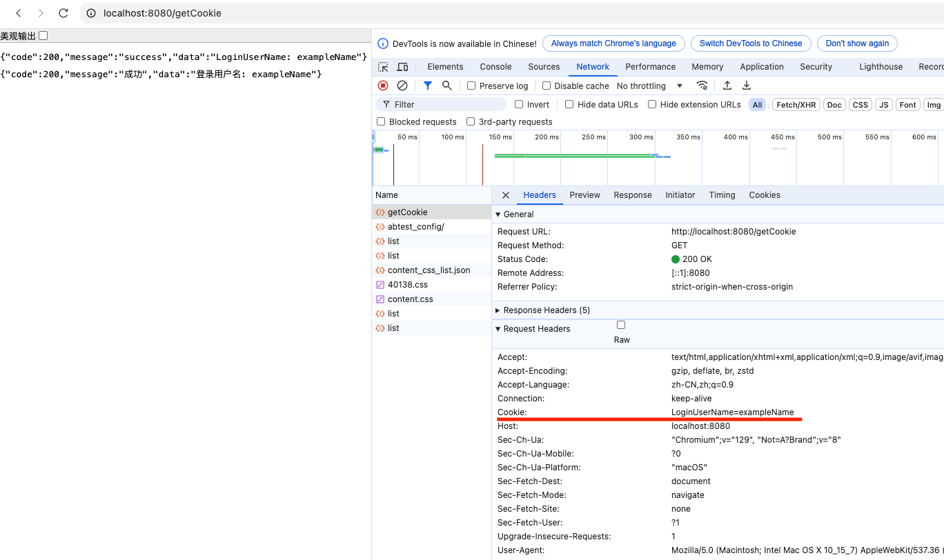Image resolution: width=944 pixels, height=560 pixels.
Task: Open the Memory panel
Action: point(707,67)
